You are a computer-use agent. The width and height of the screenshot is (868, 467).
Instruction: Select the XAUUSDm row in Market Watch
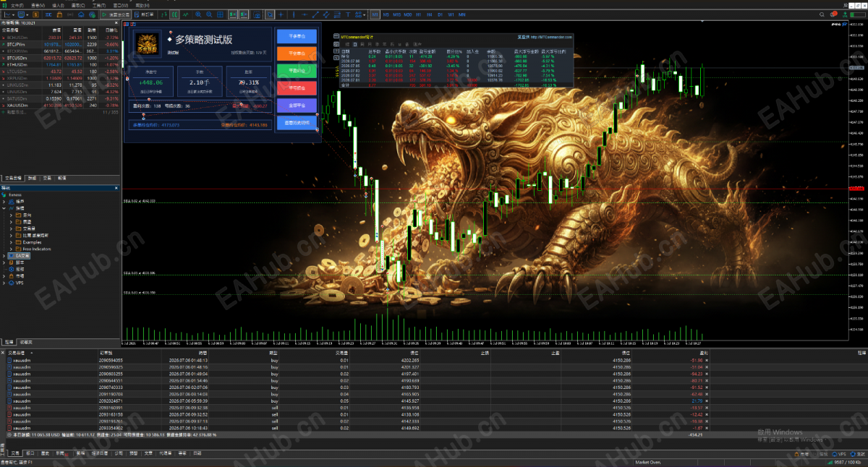(x=60, y=105)
